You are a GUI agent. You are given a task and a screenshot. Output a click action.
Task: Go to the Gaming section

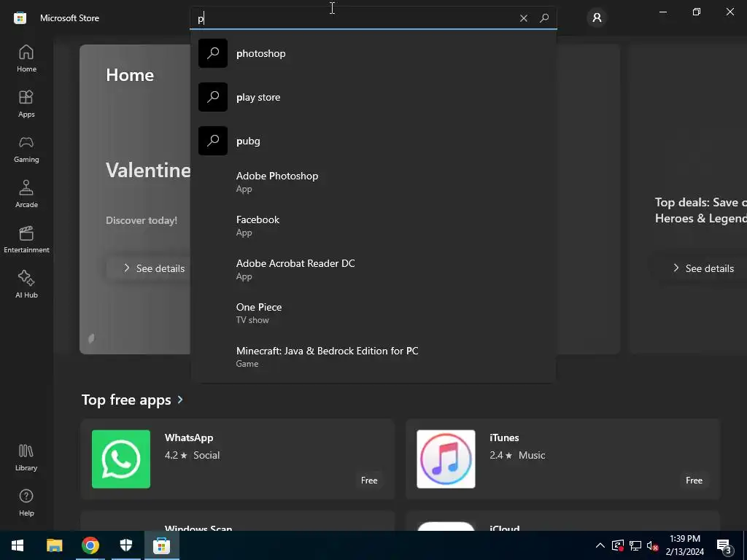tap(26, 149)
